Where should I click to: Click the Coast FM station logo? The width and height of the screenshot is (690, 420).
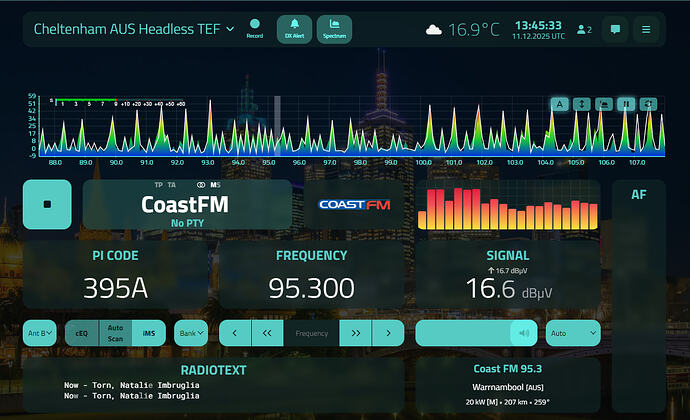pos(354,205)
